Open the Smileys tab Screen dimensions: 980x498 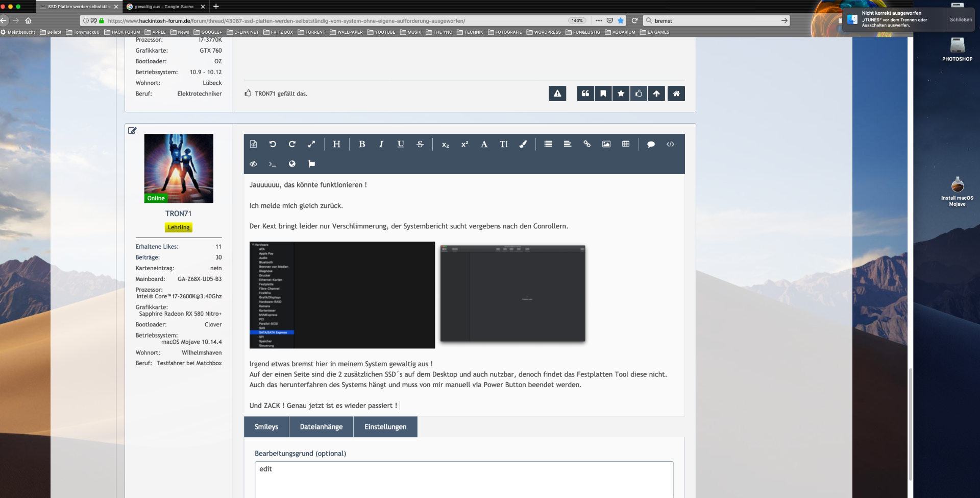tap(266, 427)
